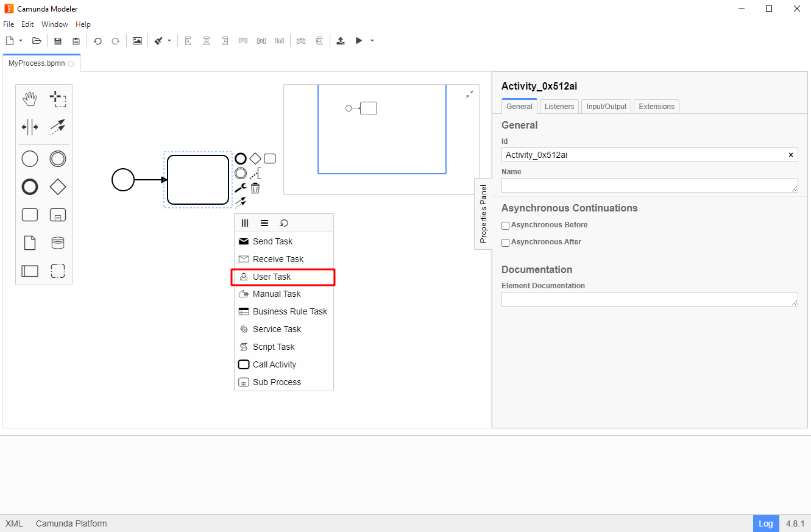Image resolution: width=811 pixels, height=532 pixels.
Task: Activate the hand tool in the palette
Action: [x=30, y=99]
